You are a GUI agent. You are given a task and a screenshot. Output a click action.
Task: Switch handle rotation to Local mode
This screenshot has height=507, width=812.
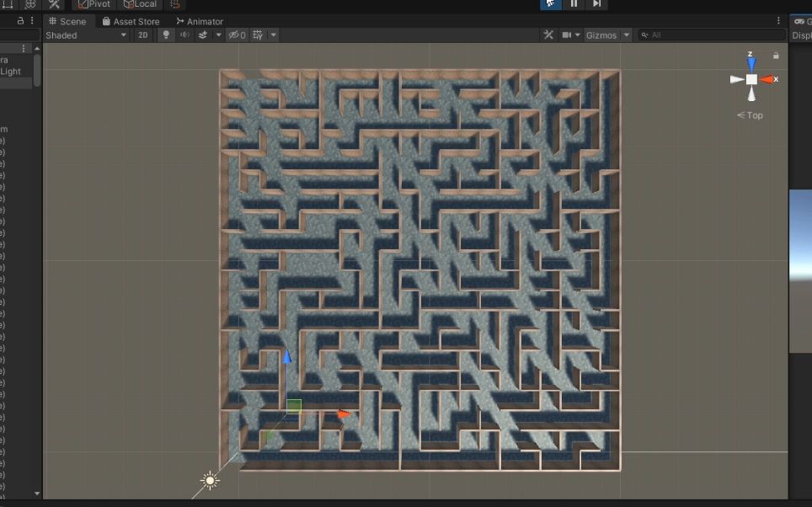point(139,4)
